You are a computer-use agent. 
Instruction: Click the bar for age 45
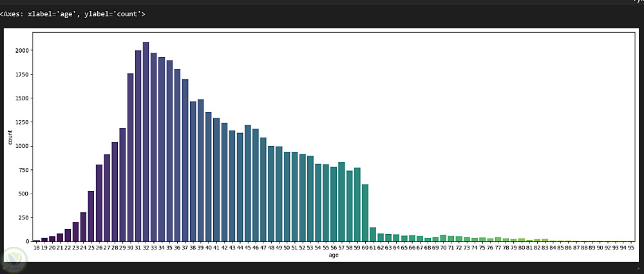(x=248, y=183)
